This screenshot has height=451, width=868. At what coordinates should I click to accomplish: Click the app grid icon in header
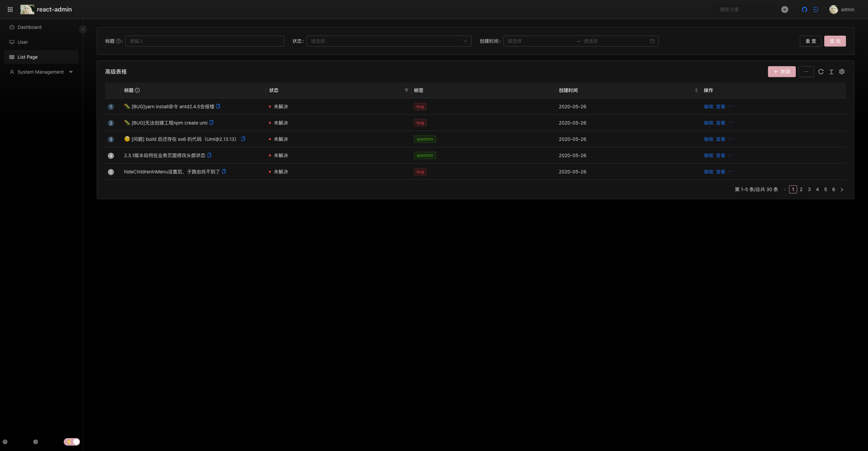[10, 10]
